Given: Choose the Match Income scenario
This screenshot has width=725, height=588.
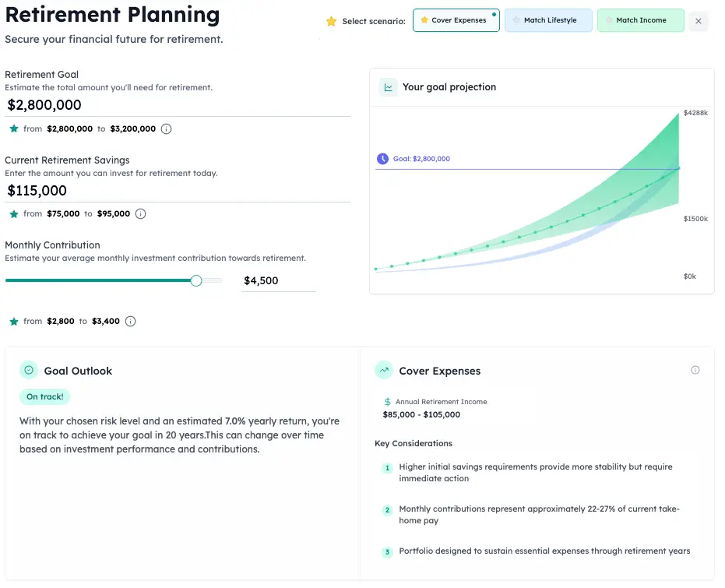Looking at the screenshot, I should coord(640,20).
